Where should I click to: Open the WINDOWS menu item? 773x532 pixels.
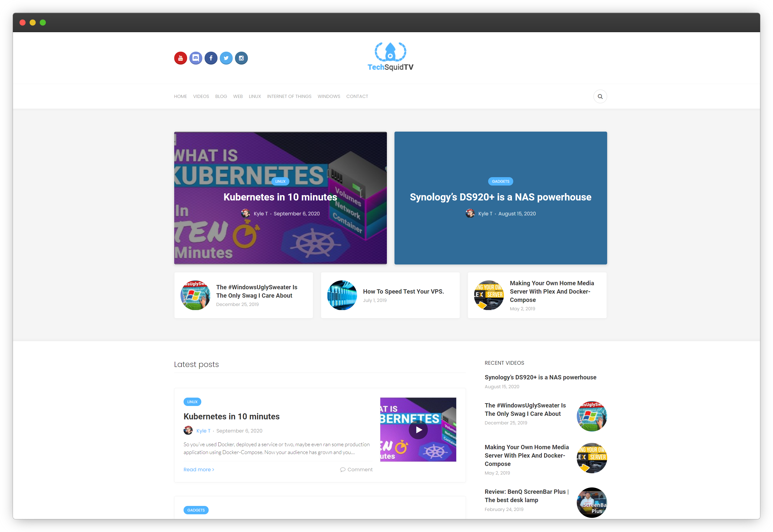[x=329, y=96]
